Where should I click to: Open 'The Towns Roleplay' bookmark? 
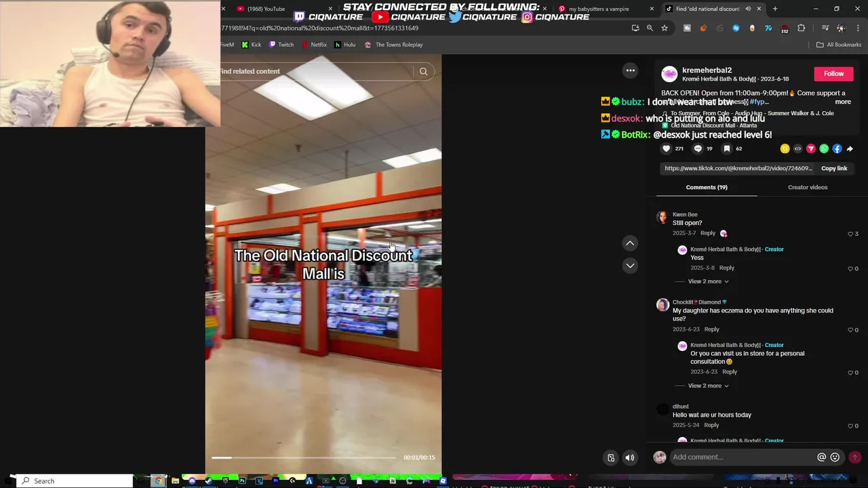pos(393,45)
